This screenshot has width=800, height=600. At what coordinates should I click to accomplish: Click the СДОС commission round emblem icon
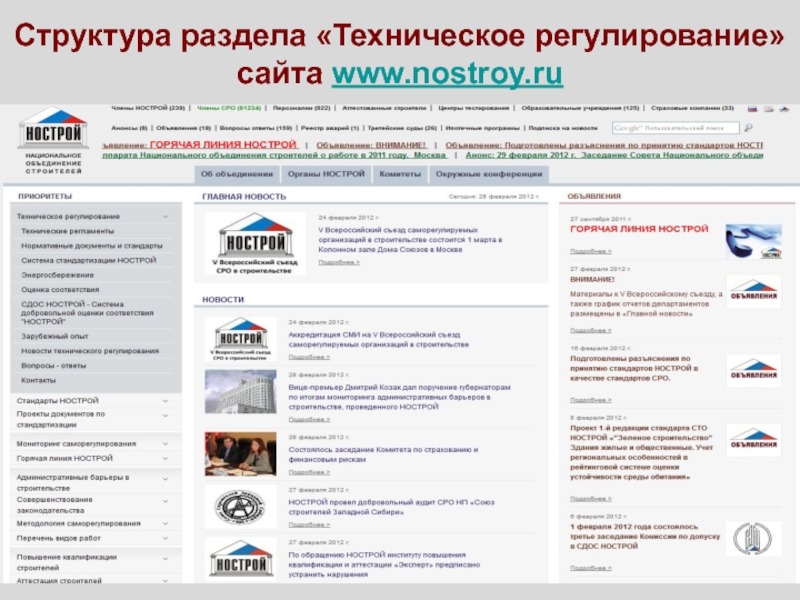click(753, 538)
